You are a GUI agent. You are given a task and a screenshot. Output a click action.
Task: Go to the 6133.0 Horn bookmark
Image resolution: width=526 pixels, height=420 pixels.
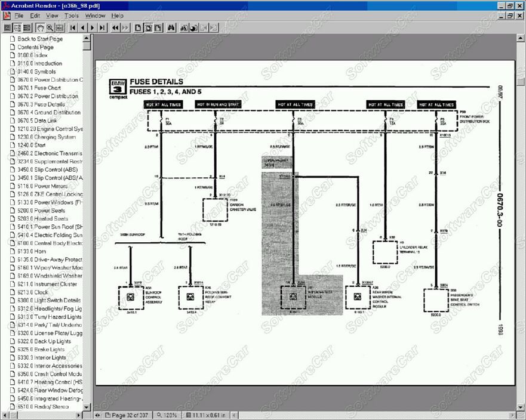point(33,251)
